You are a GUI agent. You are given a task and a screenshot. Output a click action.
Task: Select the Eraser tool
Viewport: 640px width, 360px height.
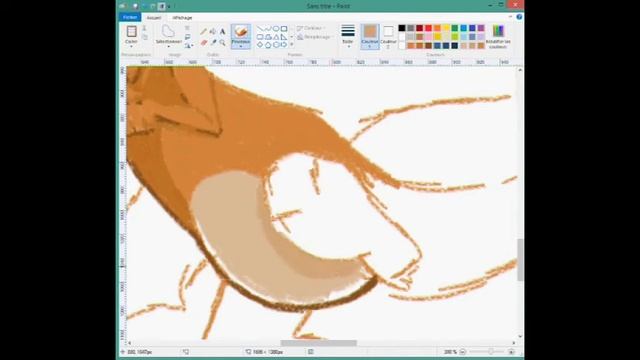pos(203,42)
